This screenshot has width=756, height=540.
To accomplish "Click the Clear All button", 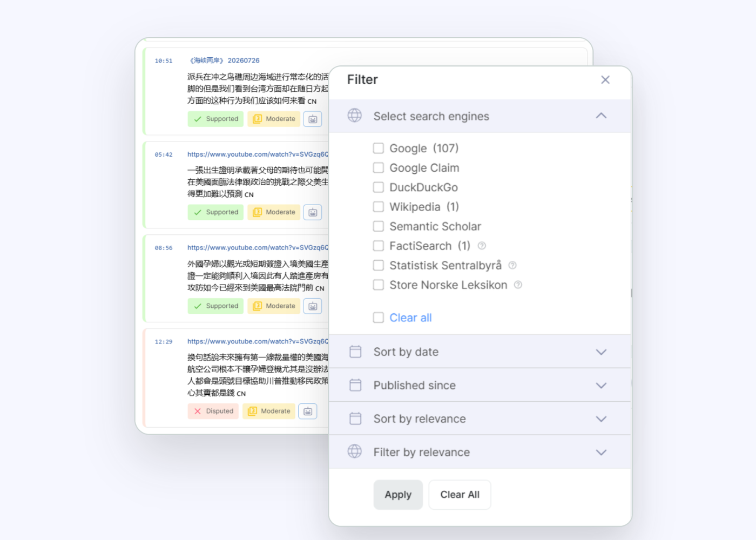I will [x=460, y=495].
